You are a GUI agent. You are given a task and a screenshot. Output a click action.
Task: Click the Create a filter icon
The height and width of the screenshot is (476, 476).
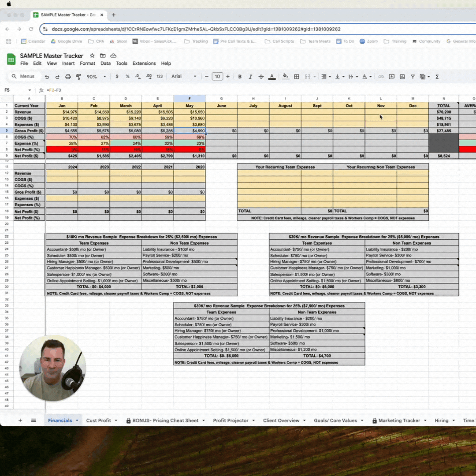pyautogui.click(x=413, y=77)
